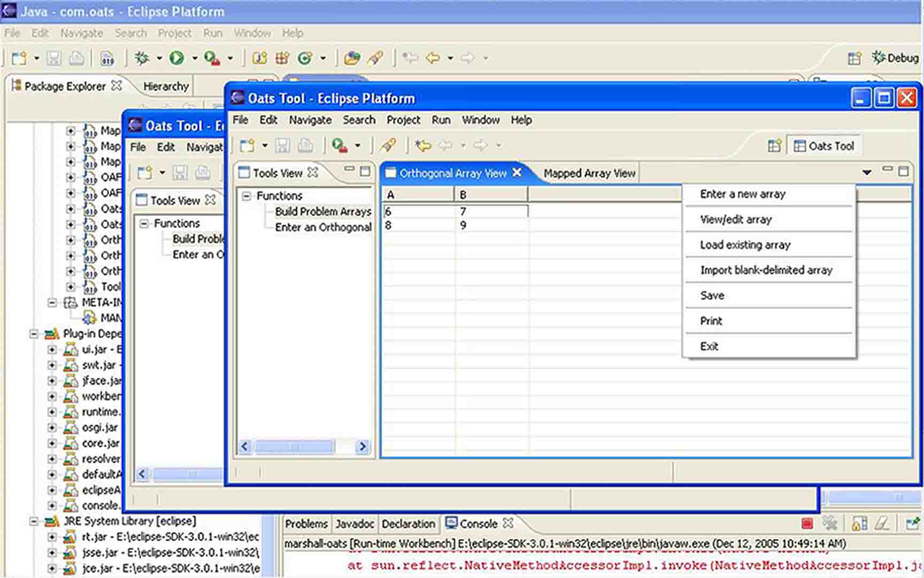This screenshot has height=578, width=924.
Task: Open Window menu in front Oats Tool window
Action: [481, 120]
